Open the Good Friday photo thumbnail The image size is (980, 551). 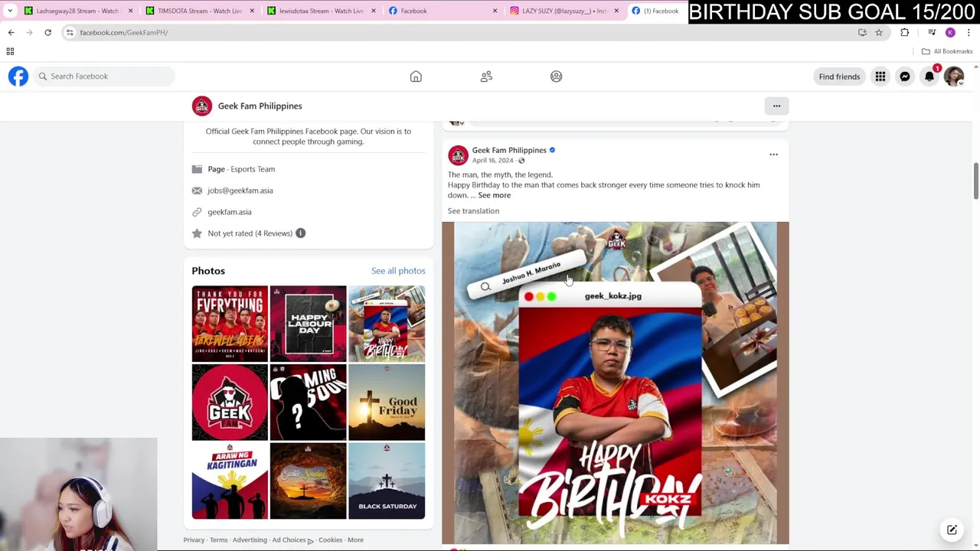pyautogui.click(x=387, y=403)
